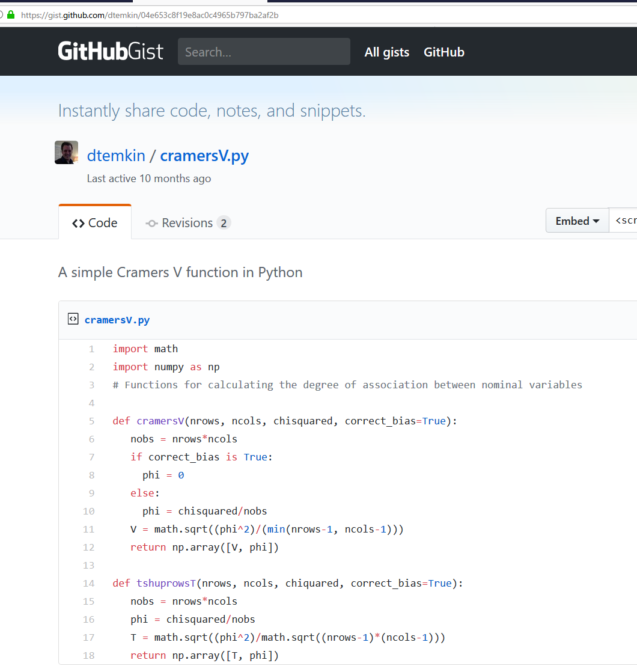This screenshot has height=672, width=637.
Task: Open the Embed dropdown
Action: tap(577, 221)
